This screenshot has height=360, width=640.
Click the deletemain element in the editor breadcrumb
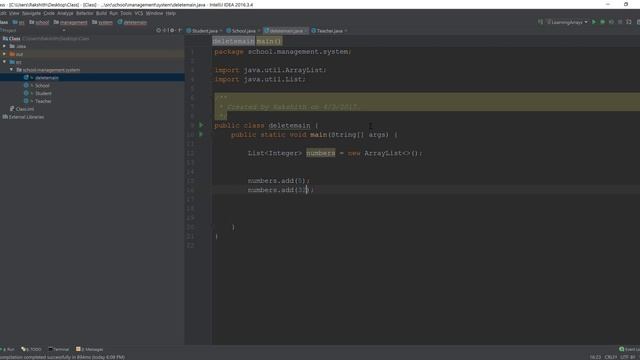[x=233, y=41]
